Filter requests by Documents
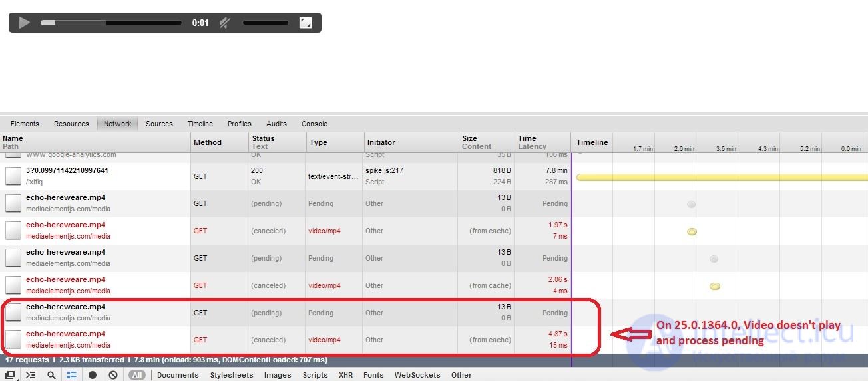This screenshot has width=868, height=381. [x=178, y=375]
